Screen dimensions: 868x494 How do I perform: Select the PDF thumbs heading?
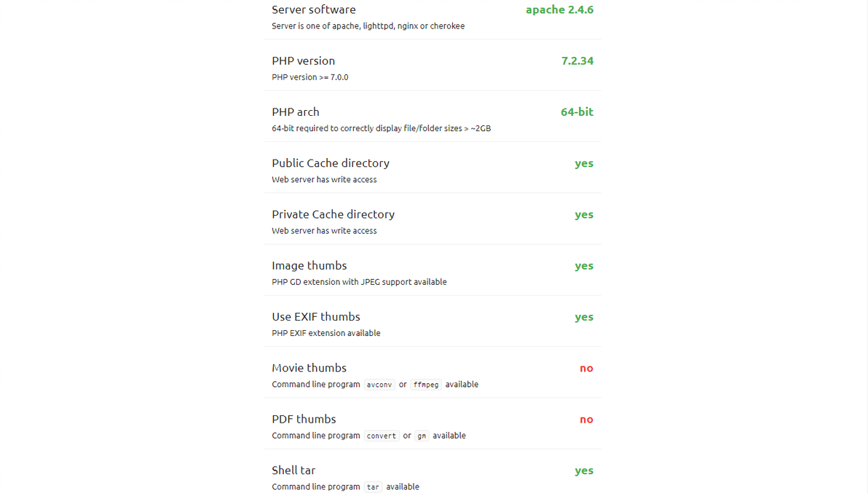pyautogui.click(x=304, y=419)
